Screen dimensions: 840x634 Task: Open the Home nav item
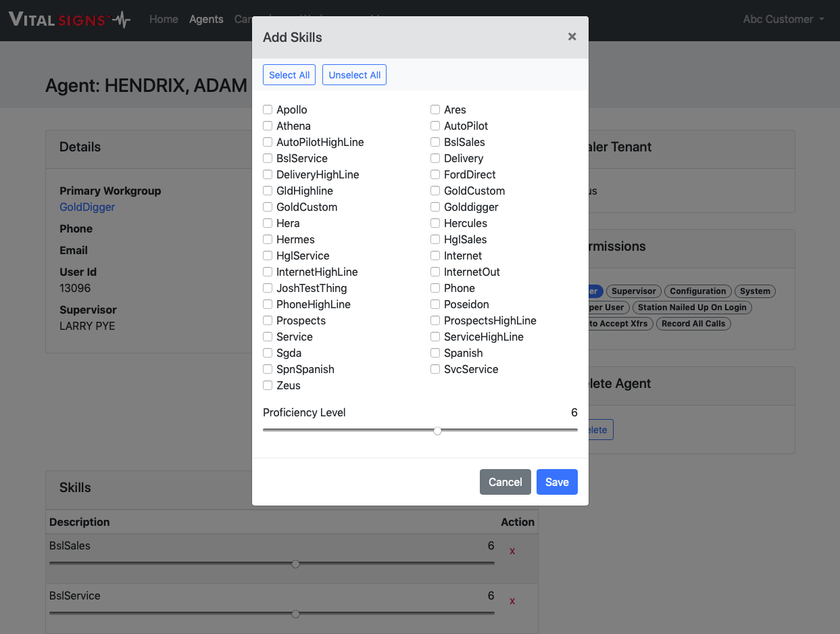(x=164, y=20)
